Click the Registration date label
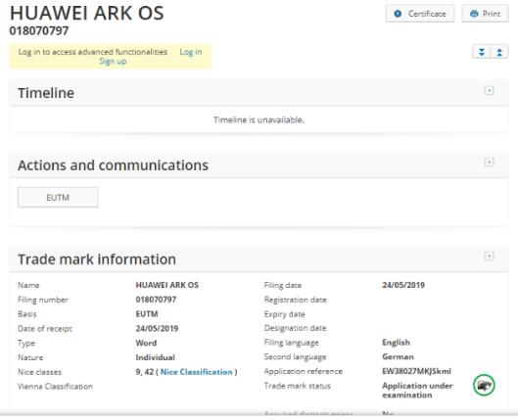This screenshot has height=420, width=518. pyautogui.click(x=296, y=300)
